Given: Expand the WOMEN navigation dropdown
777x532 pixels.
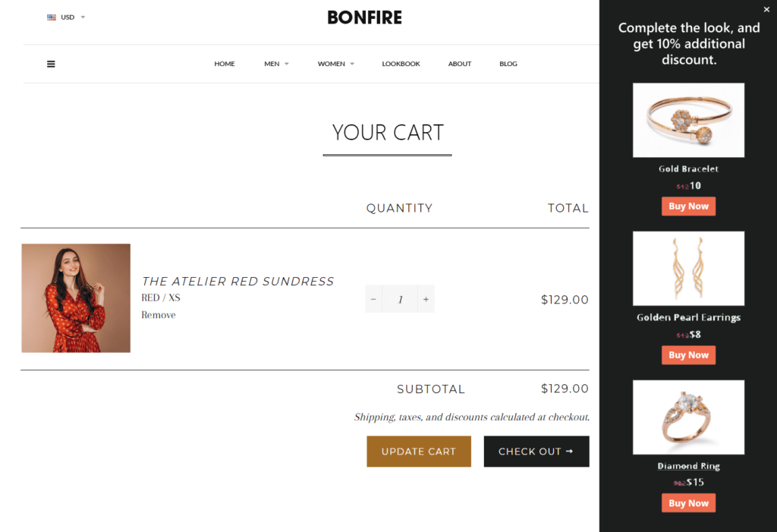Looking at the screenshot, I should click(336, 64).
